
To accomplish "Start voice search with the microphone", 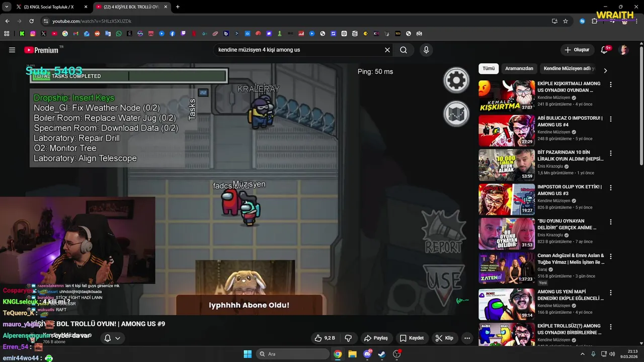I will [x=426, y=50].
